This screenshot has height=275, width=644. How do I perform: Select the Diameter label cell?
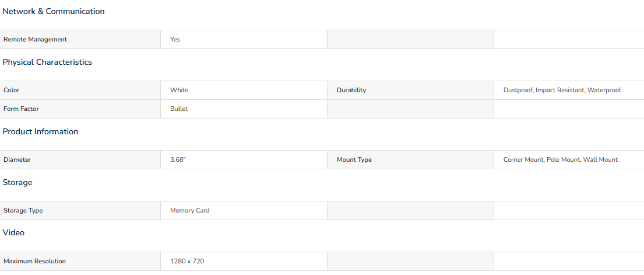[x=80, y=160]
